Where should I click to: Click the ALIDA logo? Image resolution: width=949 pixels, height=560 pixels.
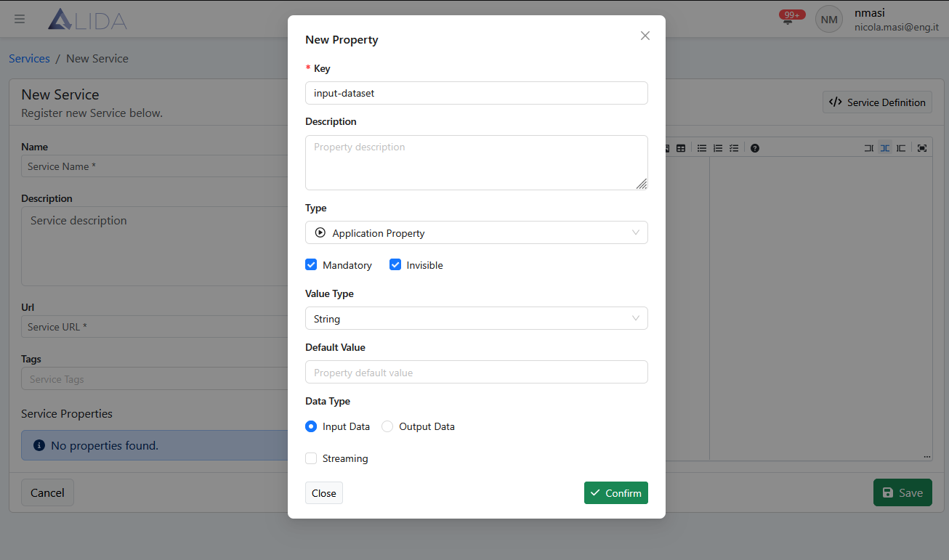tap(87, 20)
